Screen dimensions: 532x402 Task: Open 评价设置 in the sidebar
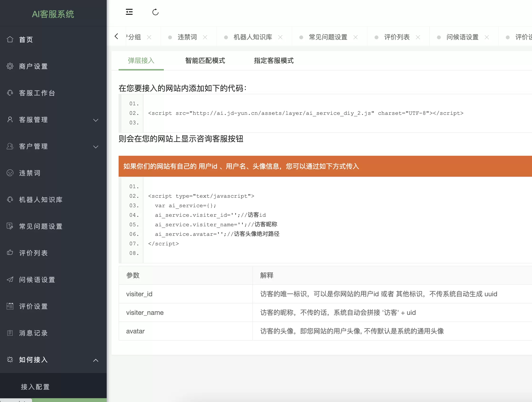pos(53,306)
